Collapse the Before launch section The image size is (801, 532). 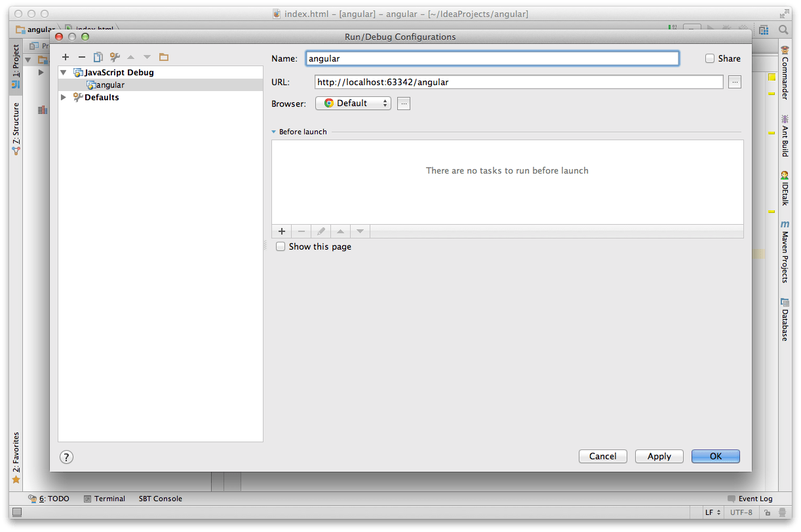(x=274, y=132)
